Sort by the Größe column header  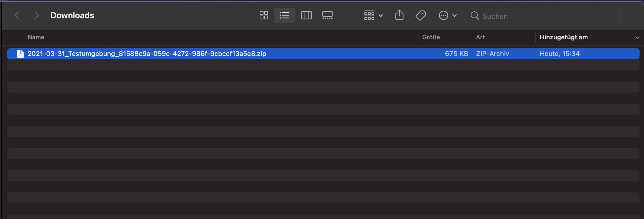[431, 37]
